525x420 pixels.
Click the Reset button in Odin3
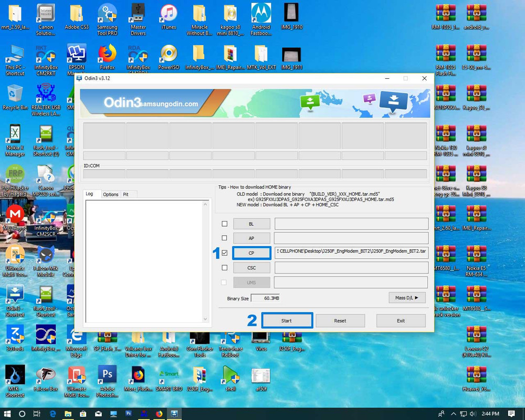point(340,321)
